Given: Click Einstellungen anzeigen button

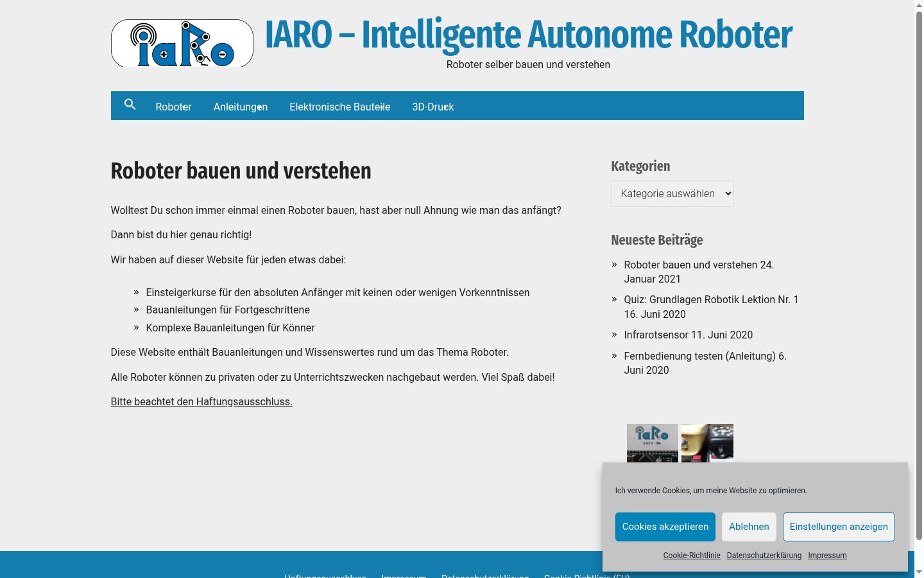Looking at the screenshot, I should coord(839,527).
